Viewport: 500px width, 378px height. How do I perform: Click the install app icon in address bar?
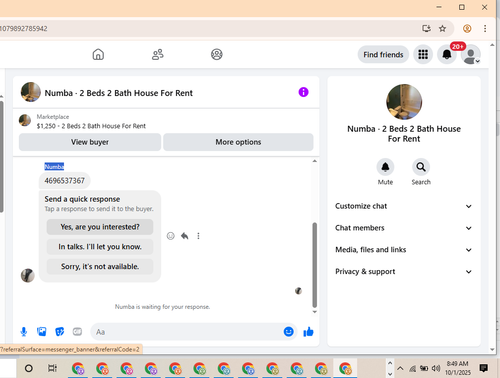point(426,29)
